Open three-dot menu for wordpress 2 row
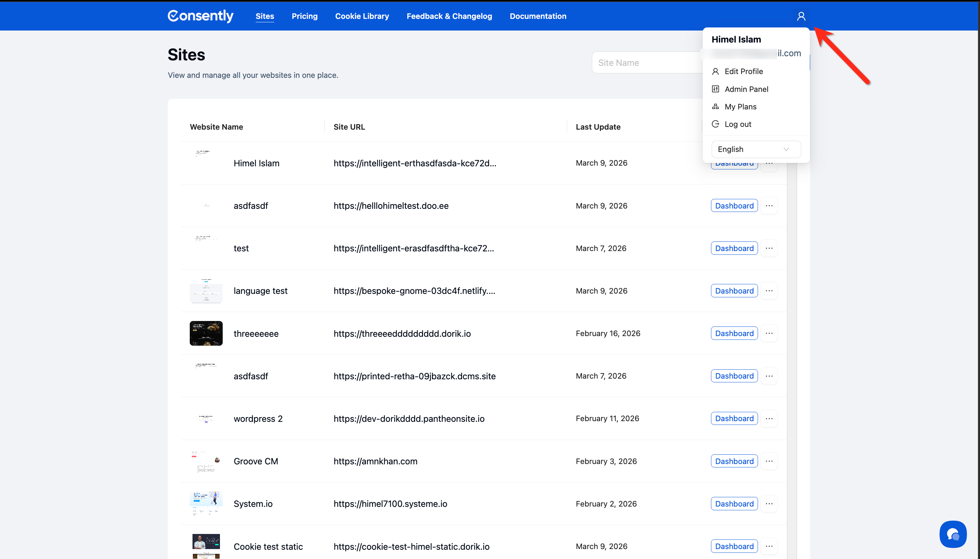This screenshot has height=559, width=980. point(769,418)
